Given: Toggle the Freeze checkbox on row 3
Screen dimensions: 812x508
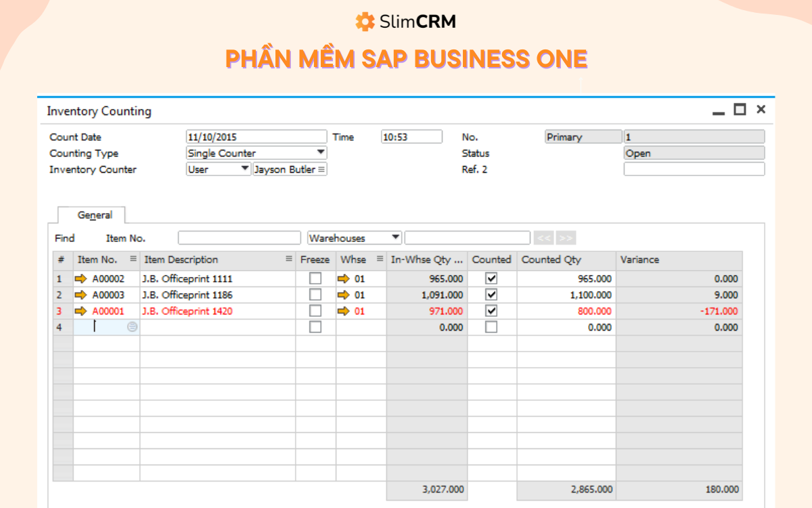Looking at the screenshot, I should 314,311.
